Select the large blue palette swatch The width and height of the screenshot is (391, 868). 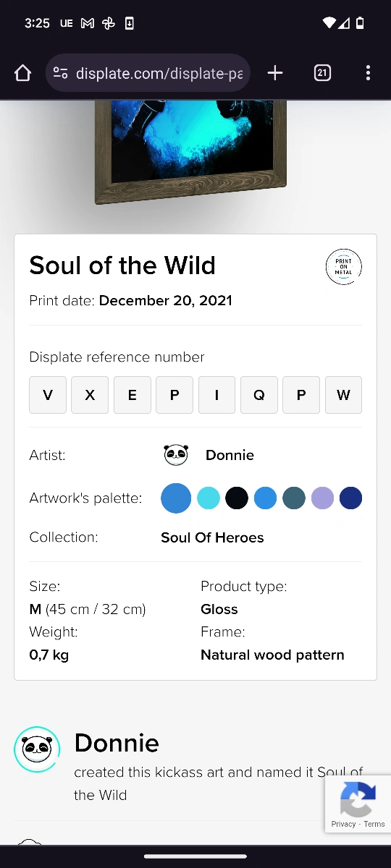point(176,498)
